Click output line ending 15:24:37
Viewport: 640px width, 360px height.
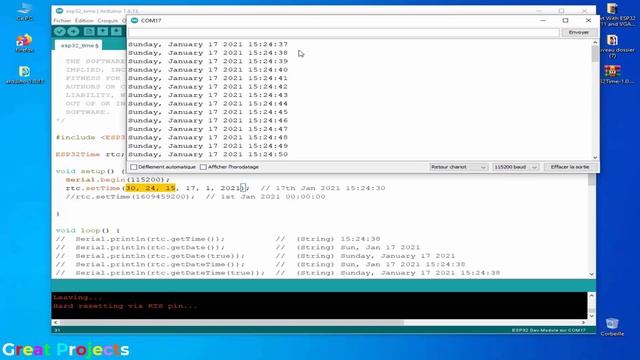208,44
